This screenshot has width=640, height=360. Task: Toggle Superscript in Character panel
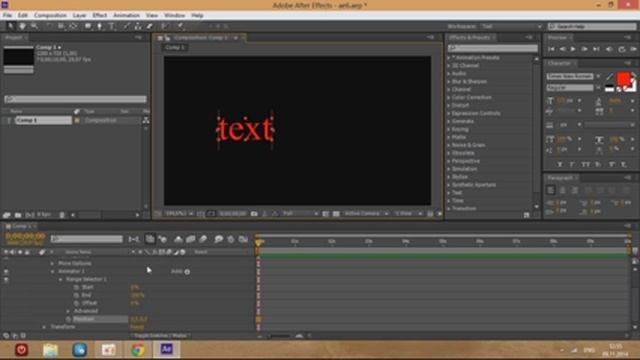612,164
